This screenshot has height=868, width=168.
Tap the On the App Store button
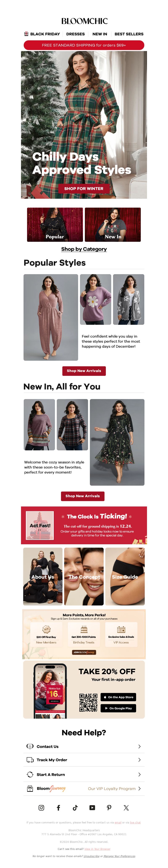118,697
